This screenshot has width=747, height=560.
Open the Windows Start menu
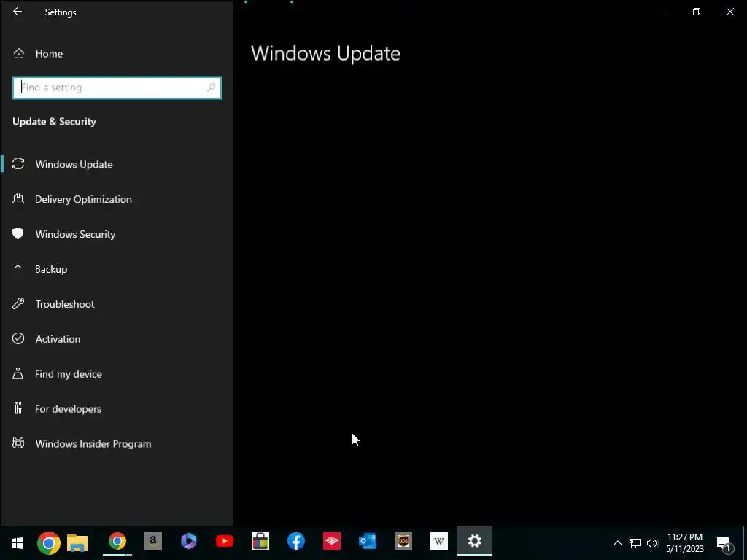tap(18, 542)
